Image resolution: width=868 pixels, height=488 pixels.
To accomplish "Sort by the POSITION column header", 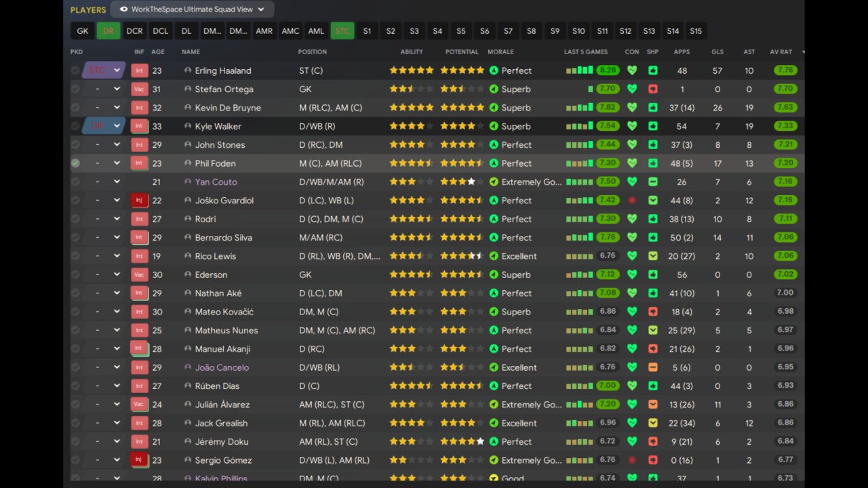I will tap(312, 52).
